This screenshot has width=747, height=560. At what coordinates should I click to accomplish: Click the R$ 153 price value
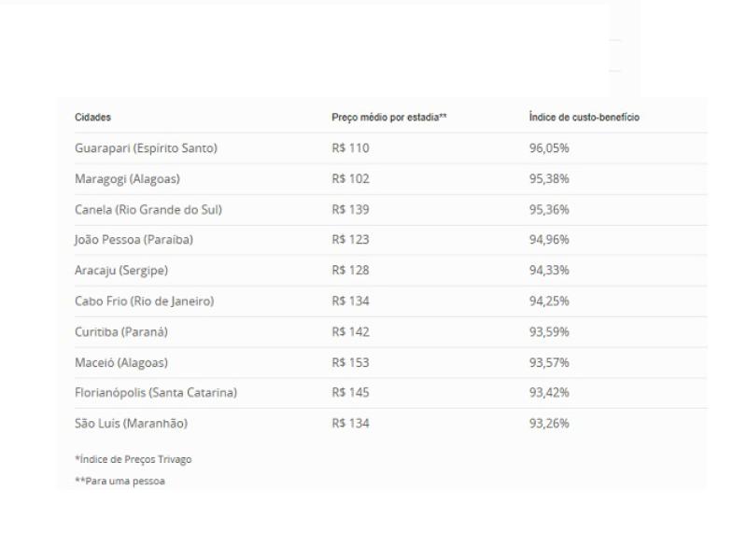pos(350,362)
